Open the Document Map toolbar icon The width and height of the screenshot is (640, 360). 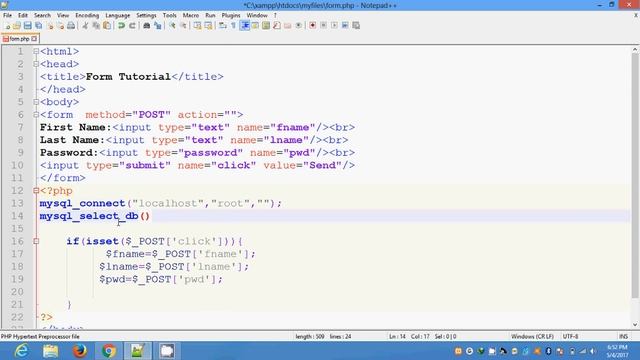pos(266,26)
